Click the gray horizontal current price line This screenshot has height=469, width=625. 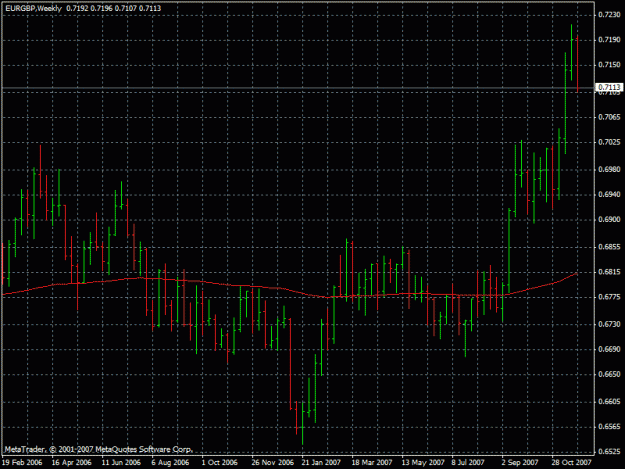[298, 87]
